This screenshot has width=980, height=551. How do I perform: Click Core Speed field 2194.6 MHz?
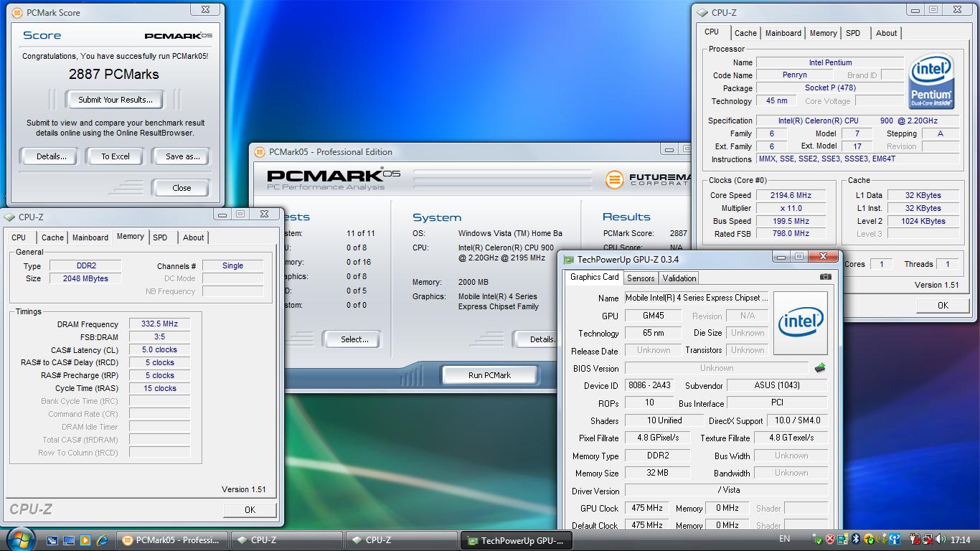coord(791,195)
